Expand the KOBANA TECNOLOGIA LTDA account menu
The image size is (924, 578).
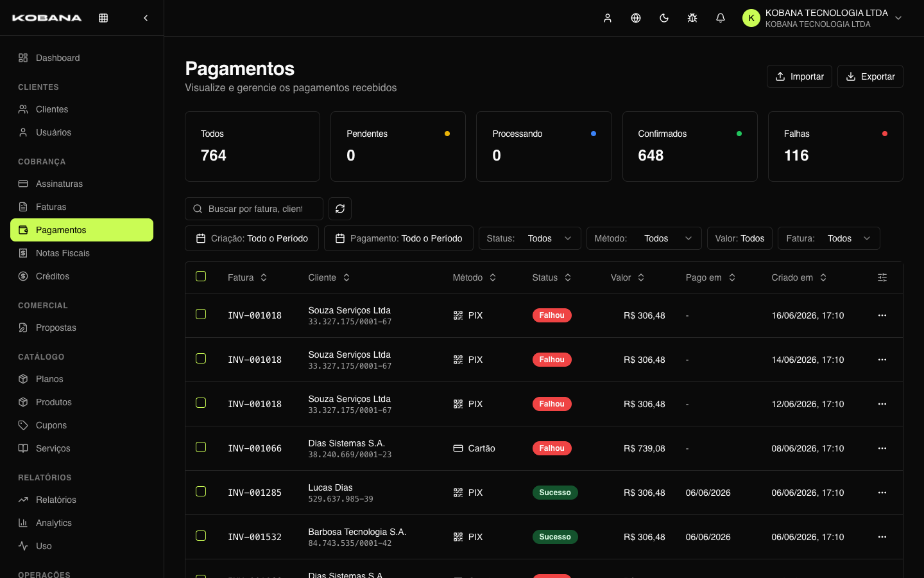[x=823, y=18]
